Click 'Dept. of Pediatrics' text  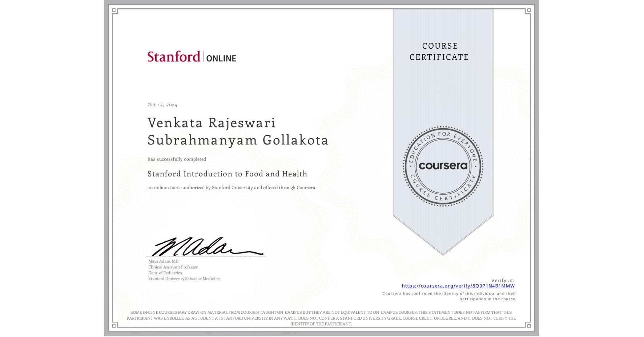pos(165,273)
